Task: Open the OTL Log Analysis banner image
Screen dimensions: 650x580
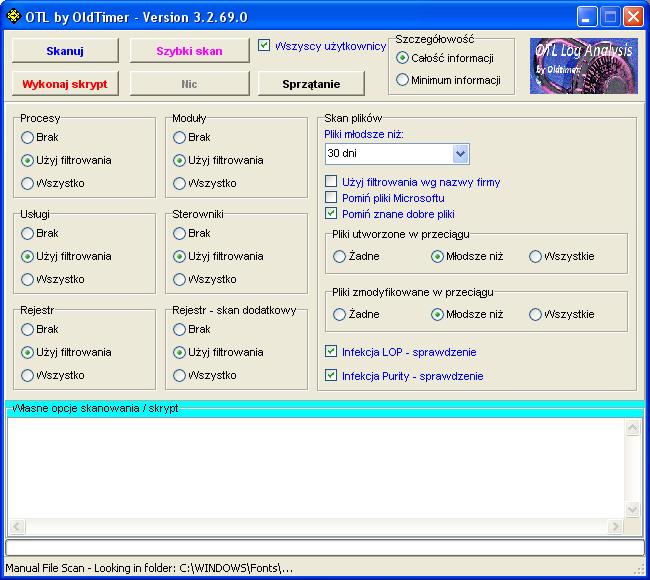Action: pos(584,66)
